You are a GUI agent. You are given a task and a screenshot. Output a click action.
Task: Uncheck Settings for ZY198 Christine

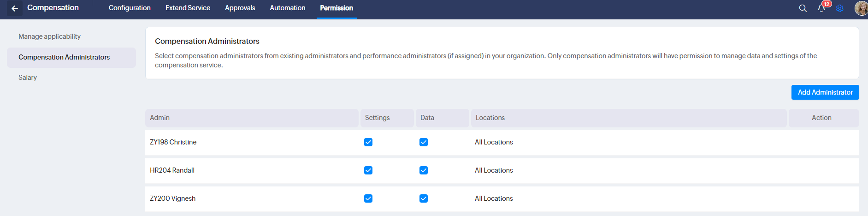pos(368,142)
